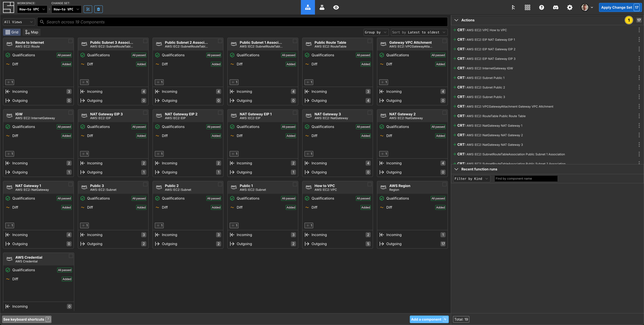Switch to the Map view tab
The image size is (644, 325).
[32, 32]
